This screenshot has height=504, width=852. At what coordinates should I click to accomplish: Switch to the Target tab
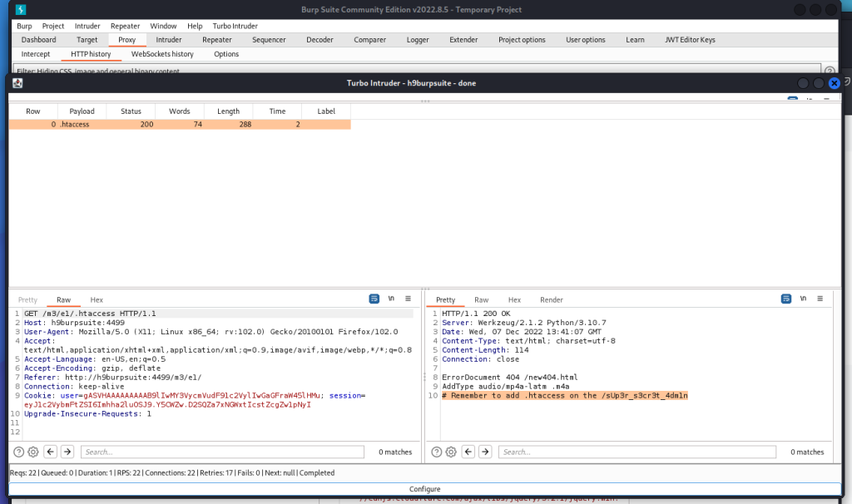point(87,40)
